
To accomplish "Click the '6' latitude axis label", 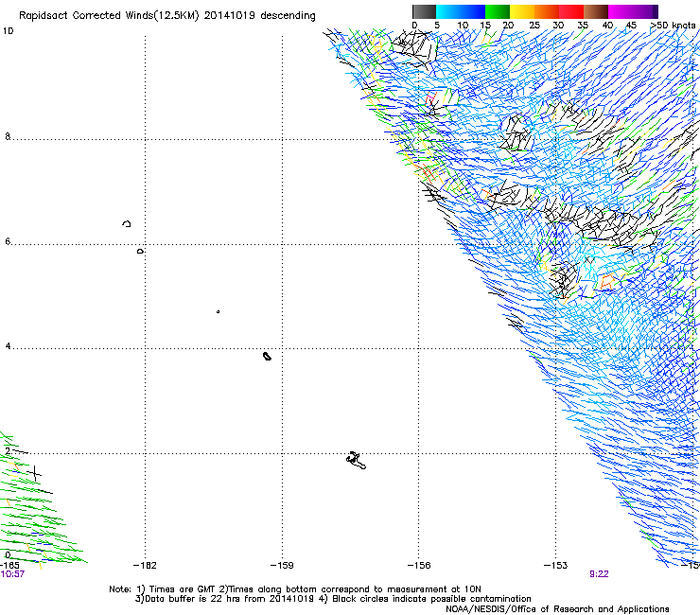I will coord(8,241).
